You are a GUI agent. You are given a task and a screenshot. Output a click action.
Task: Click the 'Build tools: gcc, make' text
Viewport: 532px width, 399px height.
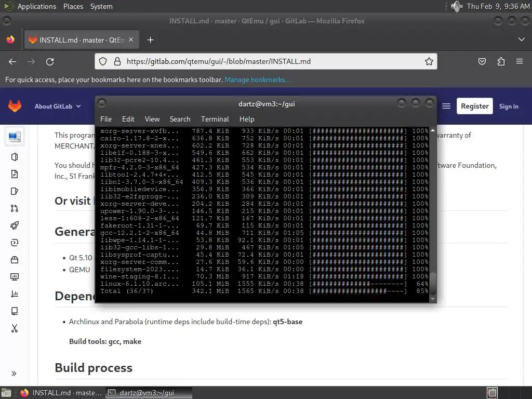[x=105, y=341]
